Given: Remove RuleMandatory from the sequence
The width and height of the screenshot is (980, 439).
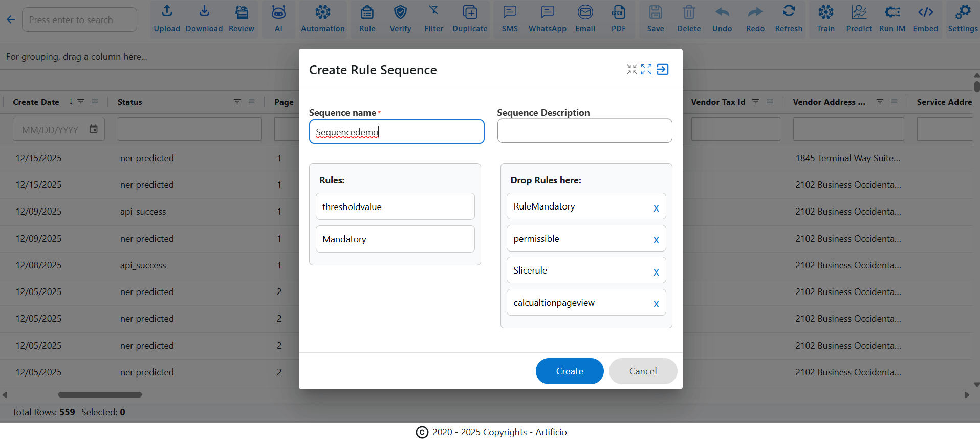Looking at the screenshot, I should point(656,208).
